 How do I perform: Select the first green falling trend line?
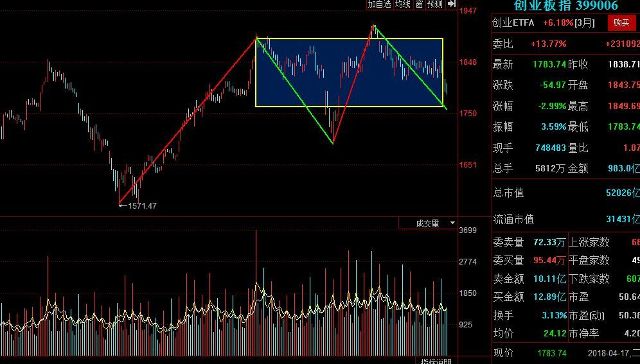click(295, 91)
